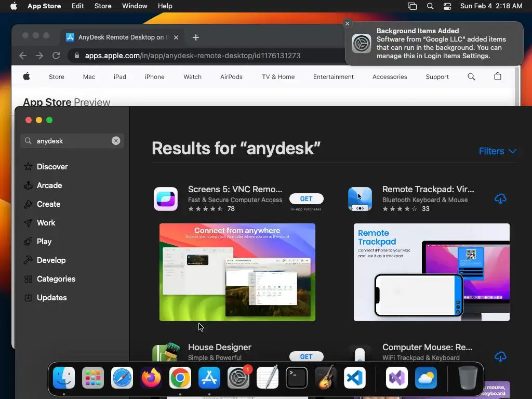Open Remote Trackpad: Vir... title

428,189
